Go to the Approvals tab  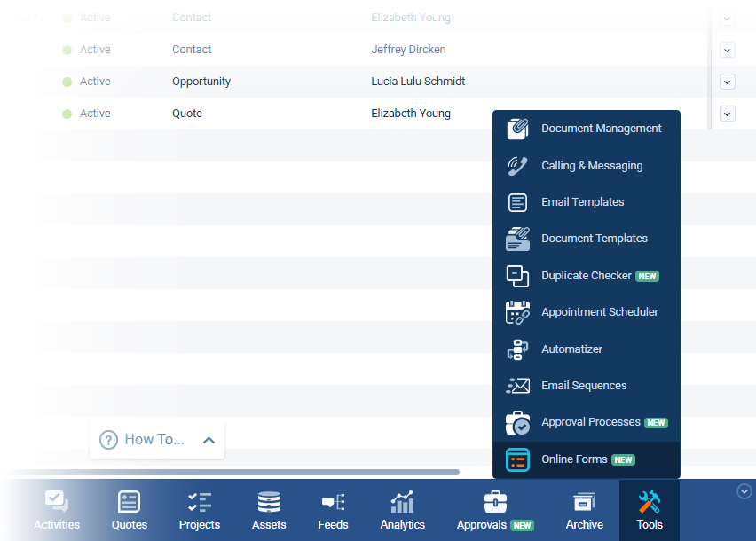[x=494, y=511]
